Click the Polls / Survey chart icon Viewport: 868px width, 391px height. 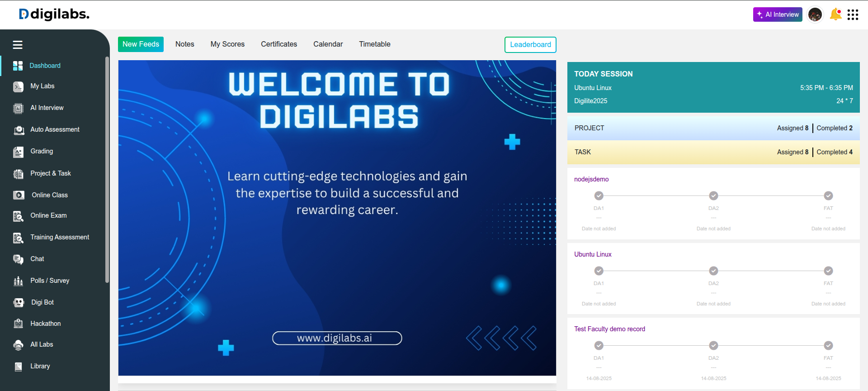coord(18,281)
